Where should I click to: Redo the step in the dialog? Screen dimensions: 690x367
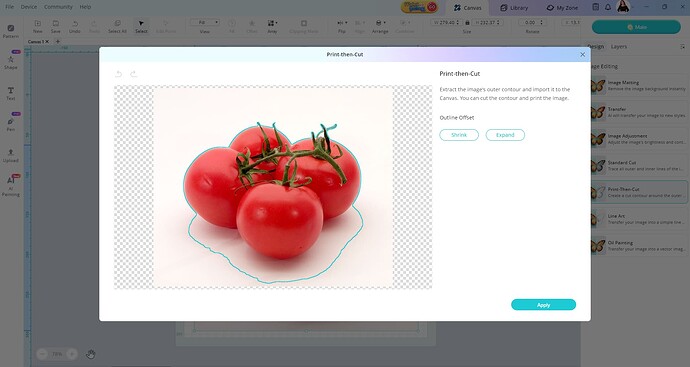point(133,74)
